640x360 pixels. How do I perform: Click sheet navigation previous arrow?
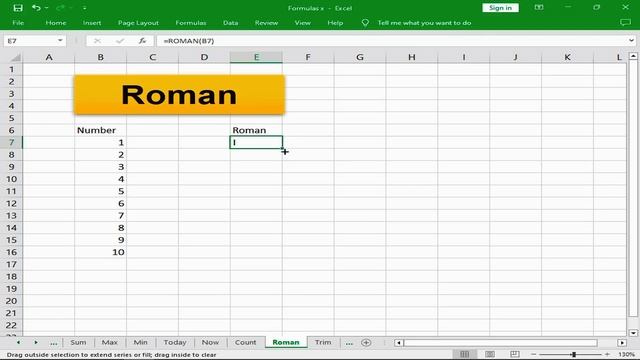point(18,342)
